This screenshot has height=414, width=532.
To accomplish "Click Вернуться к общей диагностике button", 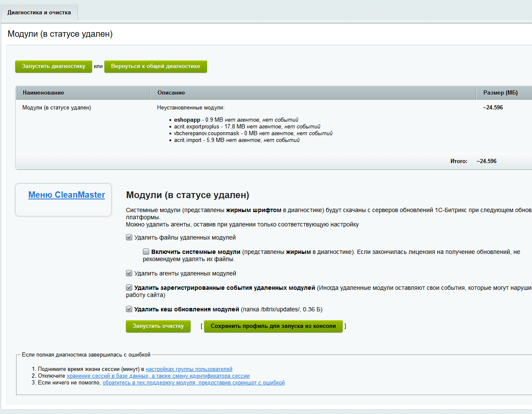I will 156,66.
